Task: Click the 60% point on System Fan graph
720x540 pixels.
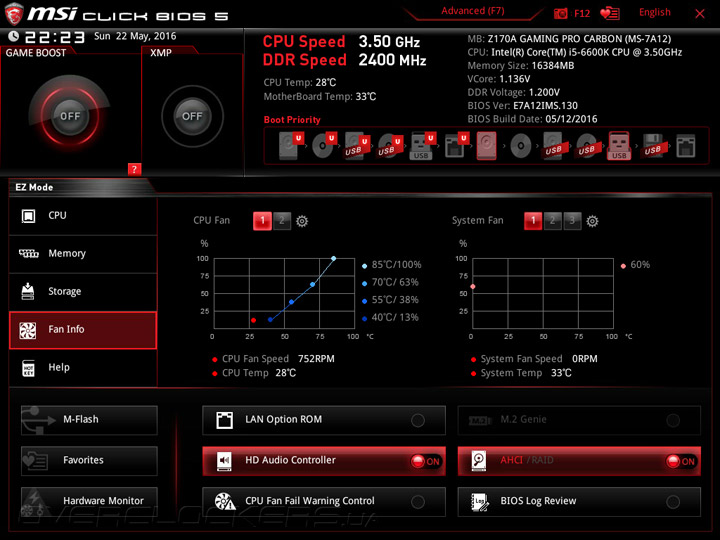Action: coord(473,287)
